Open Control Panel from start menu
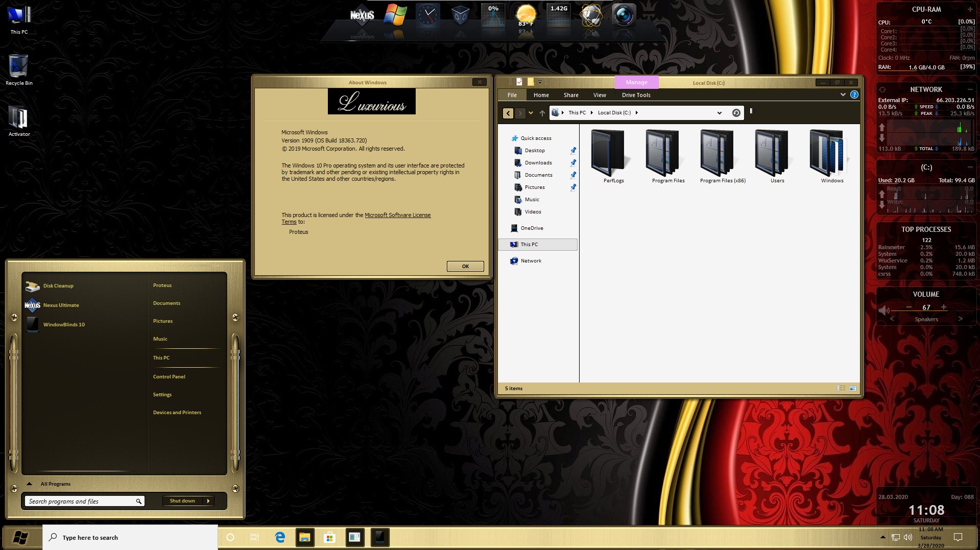 tap(169, 376)
